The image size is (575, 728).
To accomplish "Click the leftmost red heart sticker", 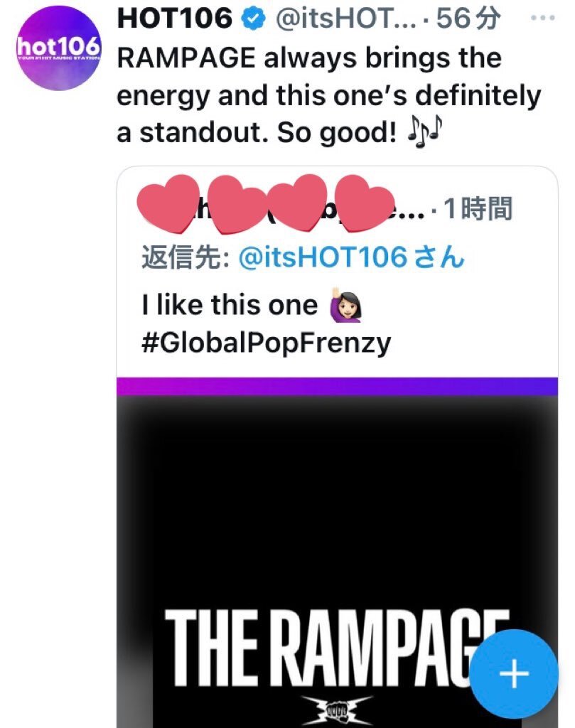I will click(168, 203).
